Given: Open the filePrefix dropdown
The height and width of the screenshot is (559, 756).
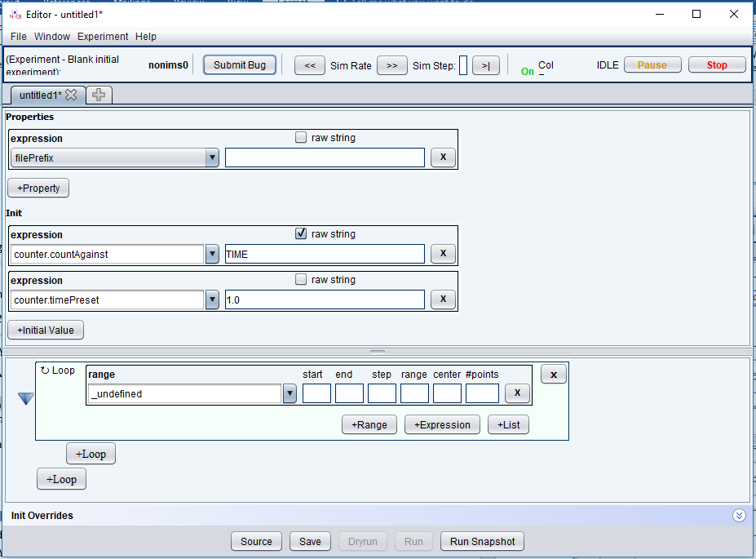Looking at the screenshot, I should [x=212, y=157].
